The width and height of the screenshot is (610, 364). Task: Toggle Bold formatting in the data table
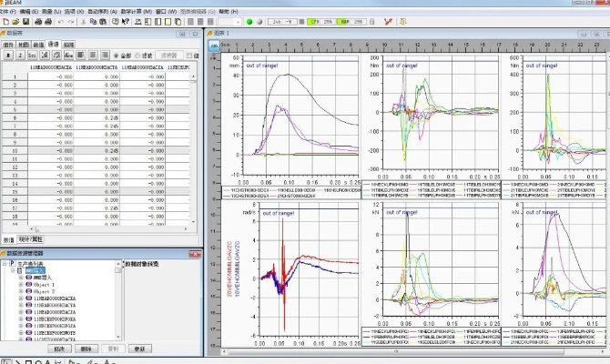click(x=8, y=56)
